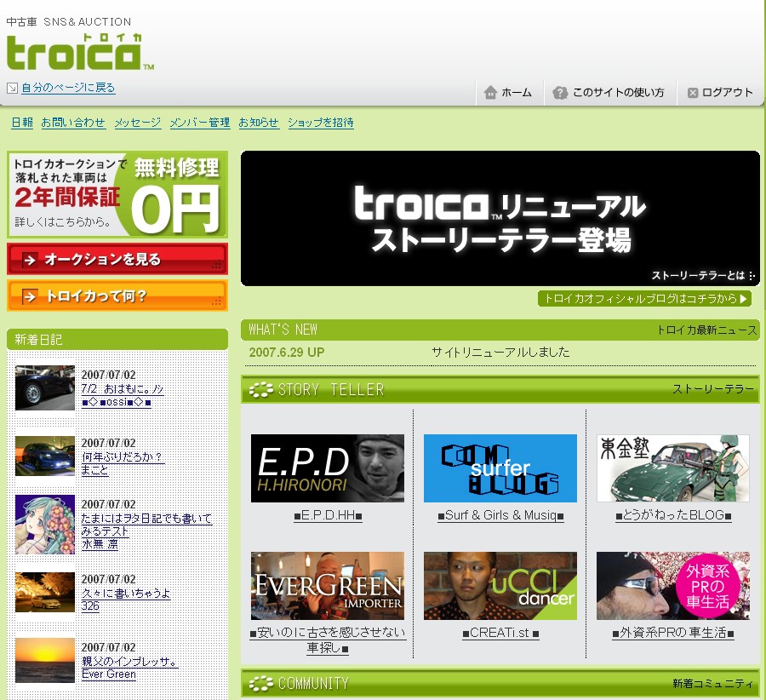This screenshot has height=700, width=766.
Task: Click the COMMUNITY header dots icon
Action: [x=261, y=683]
